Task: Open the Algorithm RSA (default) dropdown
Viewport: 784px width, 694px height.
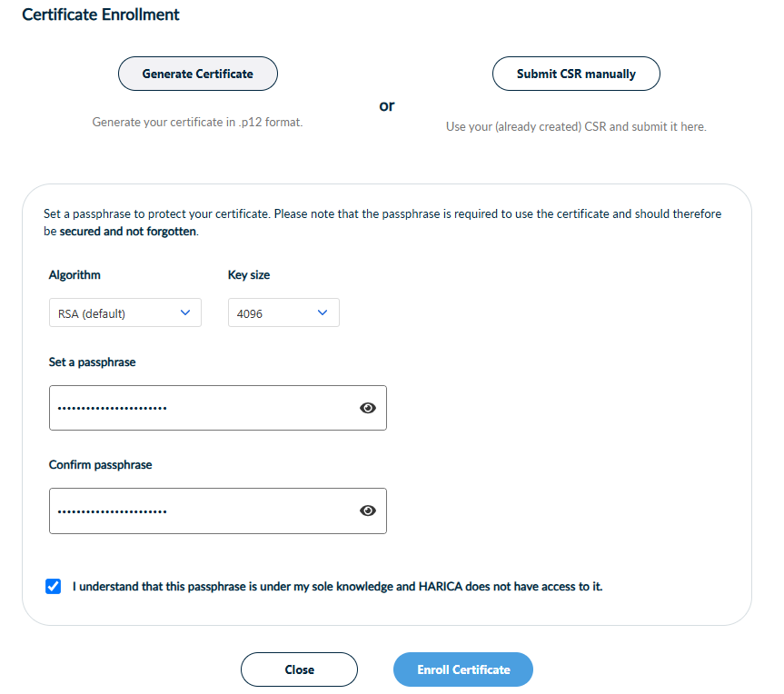Action: coord(124,313)
